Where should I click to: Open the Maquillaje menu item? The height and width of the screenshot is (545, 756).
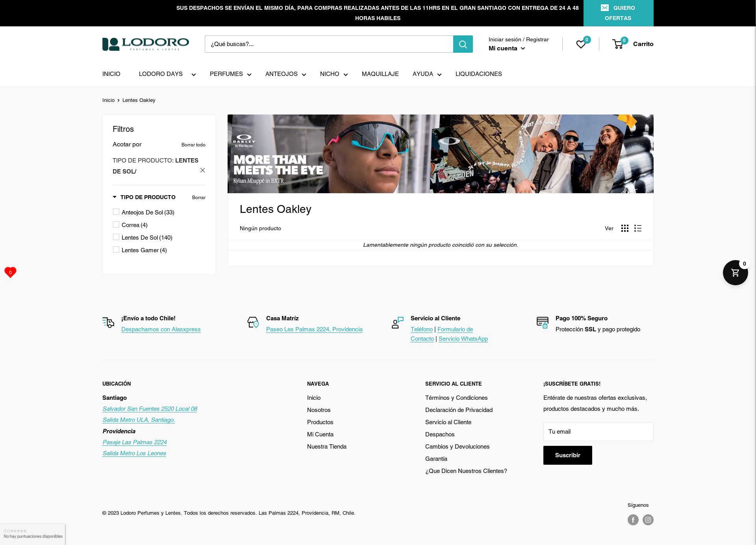pos(380,74)
